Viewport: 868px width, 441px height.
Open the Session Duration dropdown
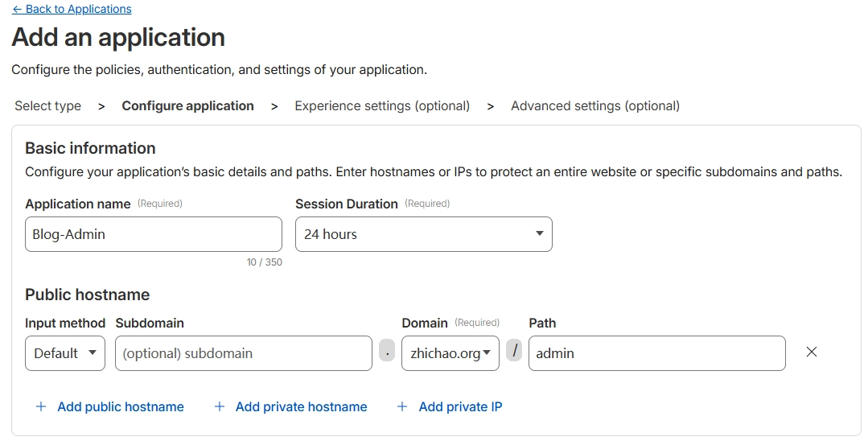coord(423,234)
